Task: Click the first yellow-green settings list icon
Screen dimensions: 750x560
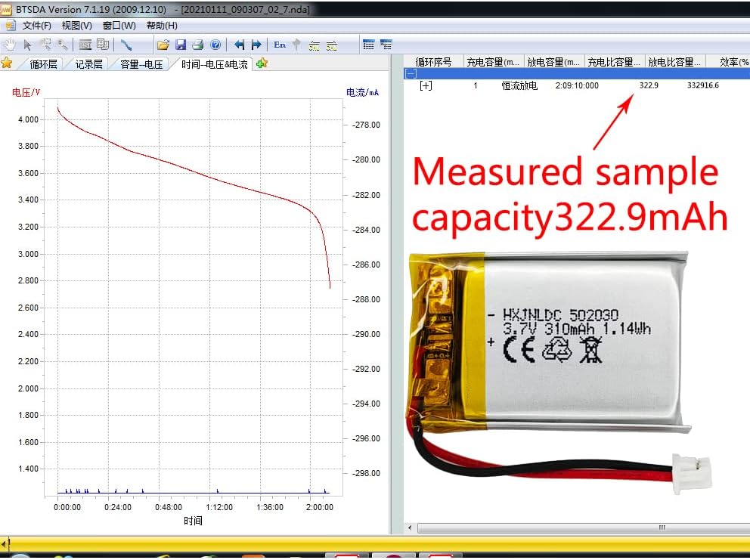Action: tap(315, 45)
